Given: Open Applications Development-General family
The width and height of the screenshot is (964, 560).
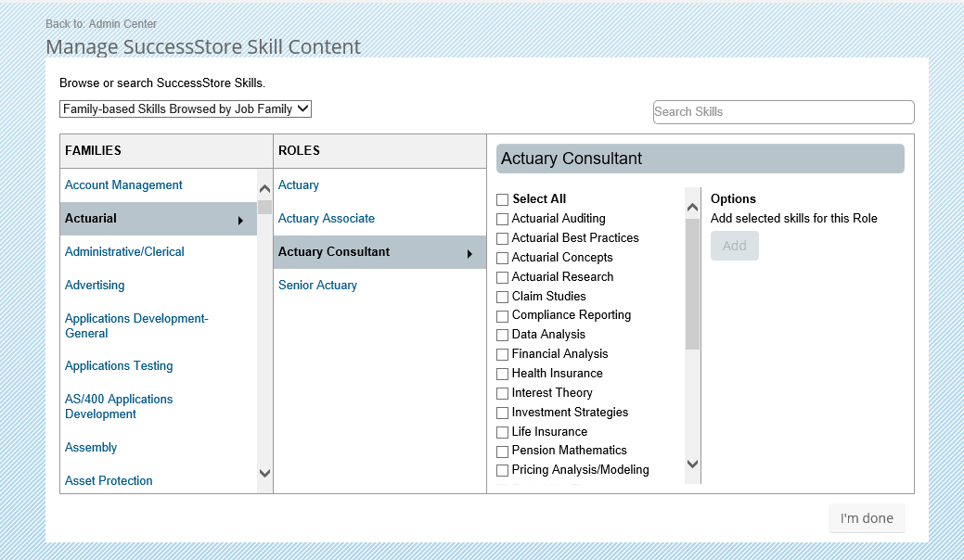Looking at the screenshot, I should (x=136, y=326).
